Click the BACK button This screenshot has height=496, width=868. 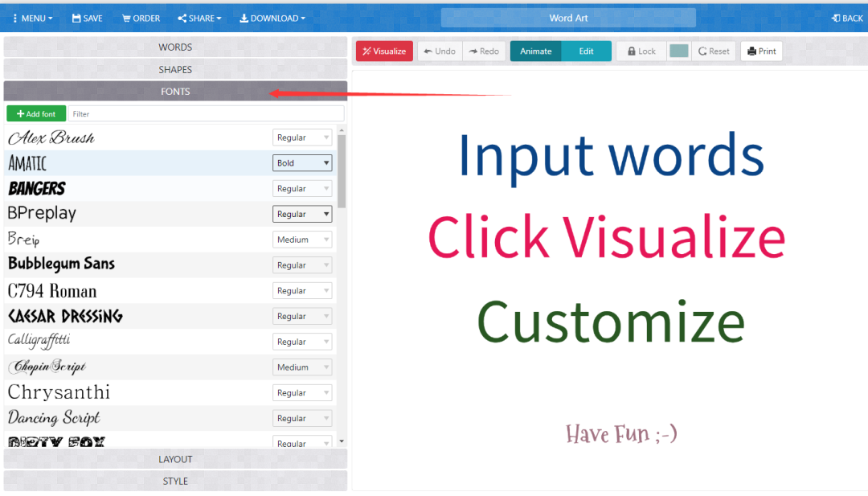(x=847, y=18)
